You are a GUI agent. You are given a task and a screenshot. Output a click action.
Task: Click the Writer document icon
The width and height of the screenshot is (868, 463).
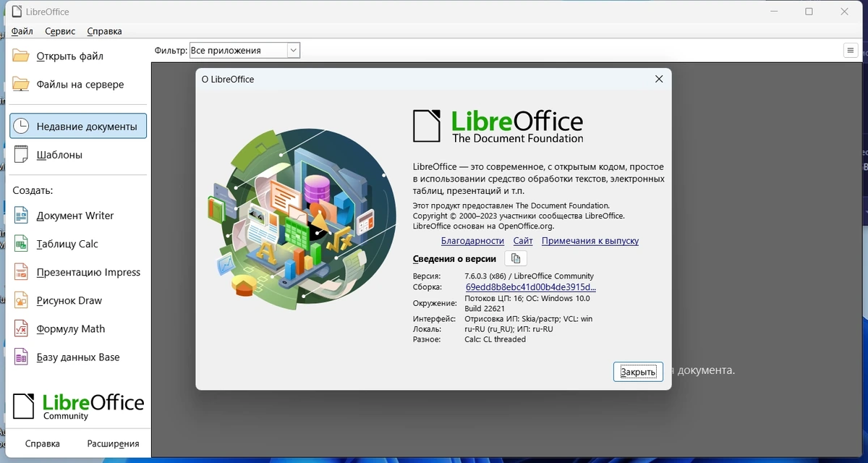[22, 216]
